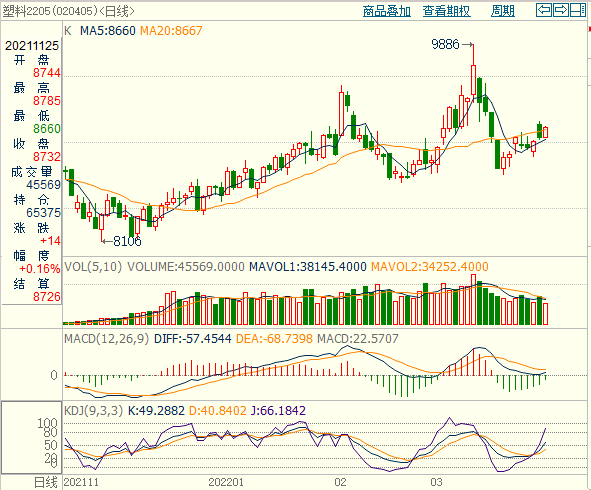This screenshot has height=490, width=591.
Task: Click the 202201 date axis label
Action: pyautogui.click(x=226, y=482)
